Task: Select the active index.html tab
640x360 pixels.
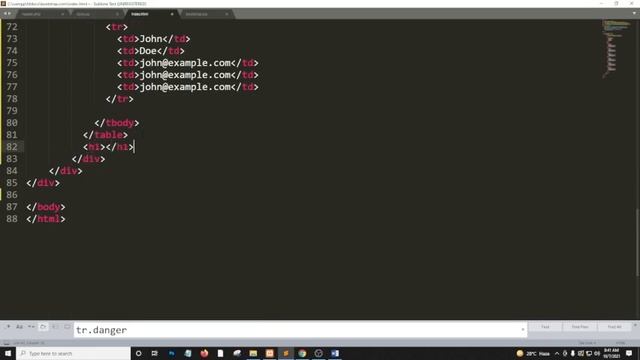Action: (151, 14)
